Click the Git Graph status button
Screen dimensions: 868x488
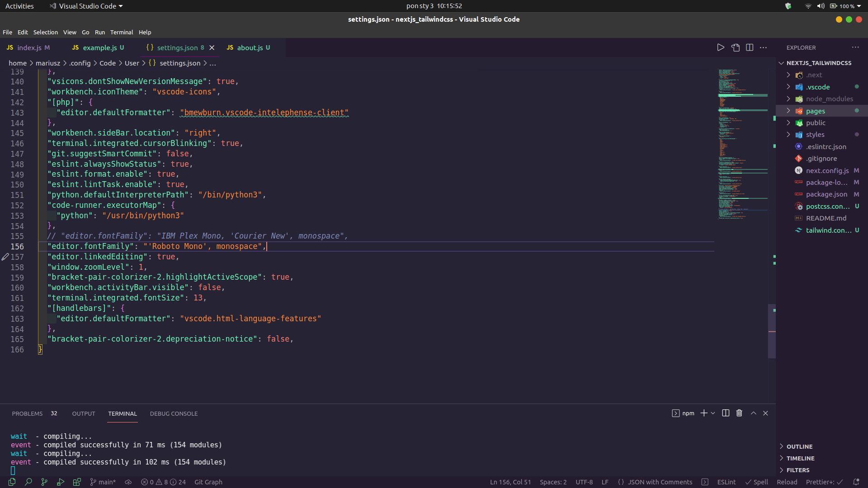208,482
